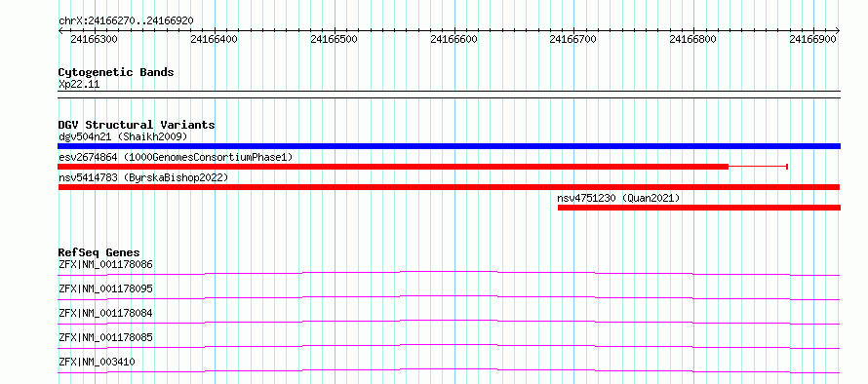Open transcript label ZFX|NM_001178084

click(x=105, y=313)
